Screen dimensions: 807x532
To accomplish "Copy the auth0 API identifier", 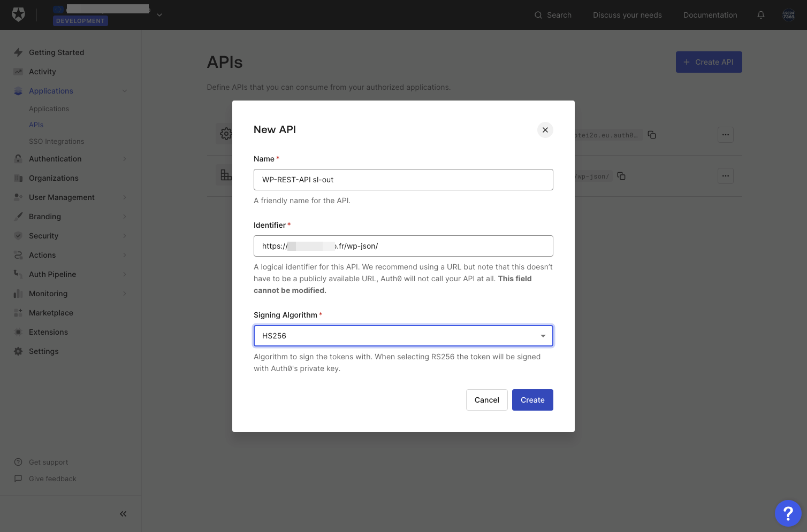I will coord(652,135).
